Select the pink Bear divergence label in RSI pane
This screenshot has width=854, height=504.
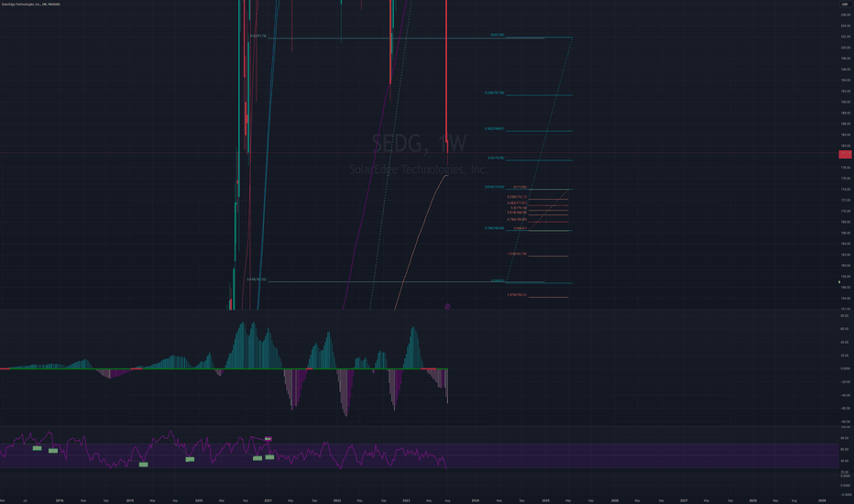268,439
